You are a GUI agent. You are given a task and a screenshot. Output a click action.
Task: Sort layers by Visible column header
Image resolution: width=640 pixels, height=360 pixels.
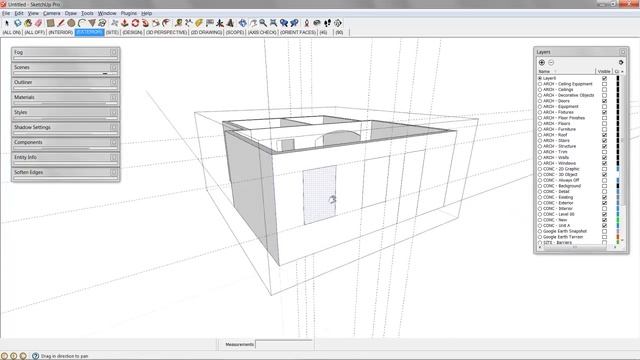[x=604, y=71]
